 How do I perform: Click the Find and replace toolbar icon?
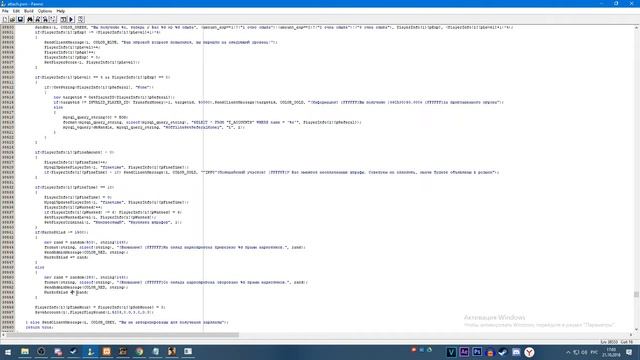(45, 19)
